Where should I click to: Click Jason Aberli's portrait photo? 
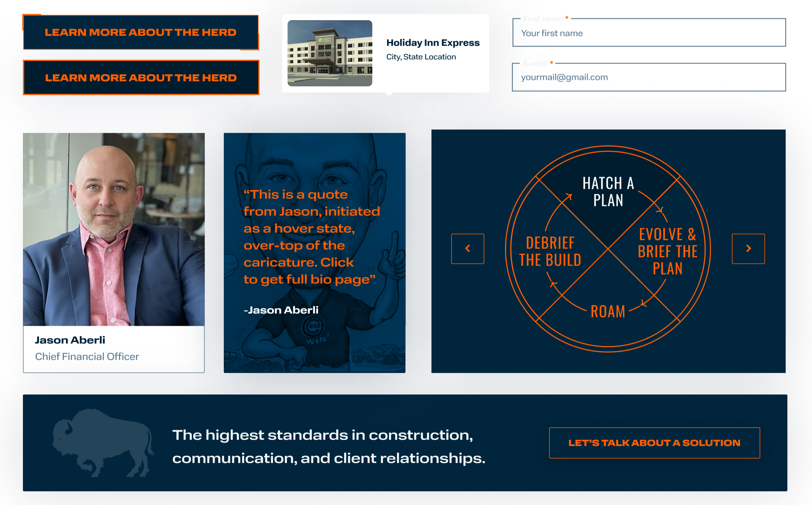tap(114, 229)
